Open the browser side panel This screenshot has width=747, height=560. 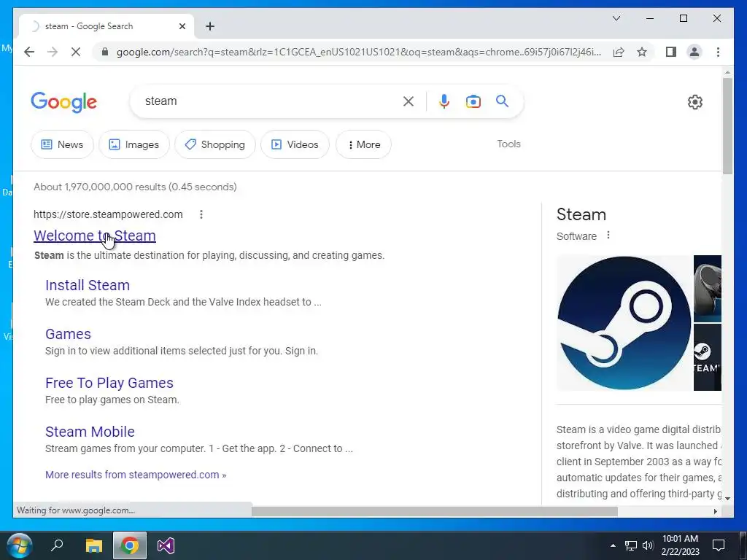point(671,52)
